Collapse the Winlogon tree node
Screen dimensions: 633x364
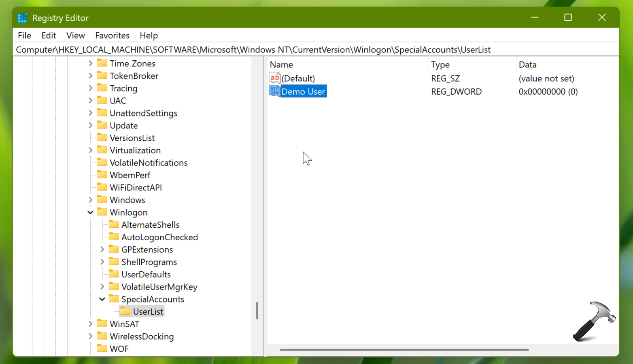90,212
